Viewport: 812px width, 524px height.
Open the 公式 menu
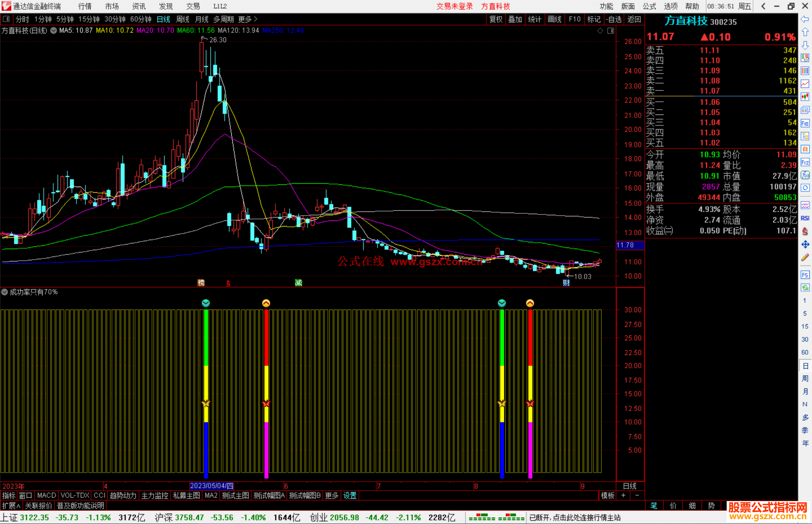[x=649, y=6]
